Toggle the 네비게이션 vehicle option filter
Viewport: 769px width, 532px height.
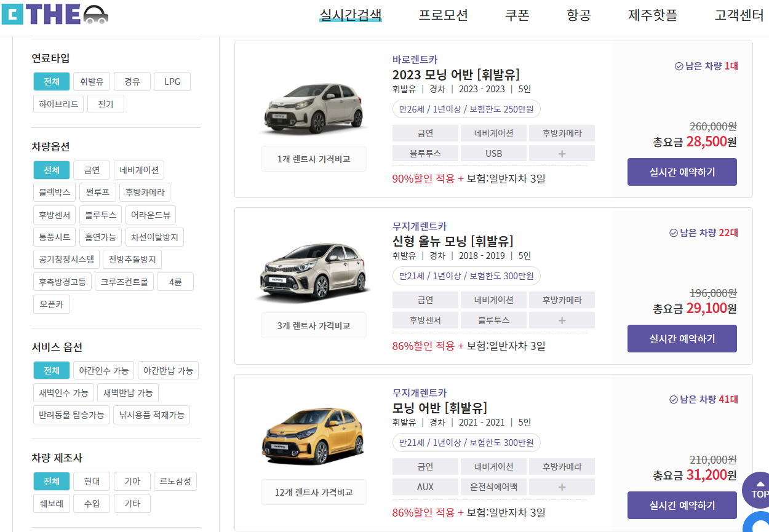click(139, 170)
